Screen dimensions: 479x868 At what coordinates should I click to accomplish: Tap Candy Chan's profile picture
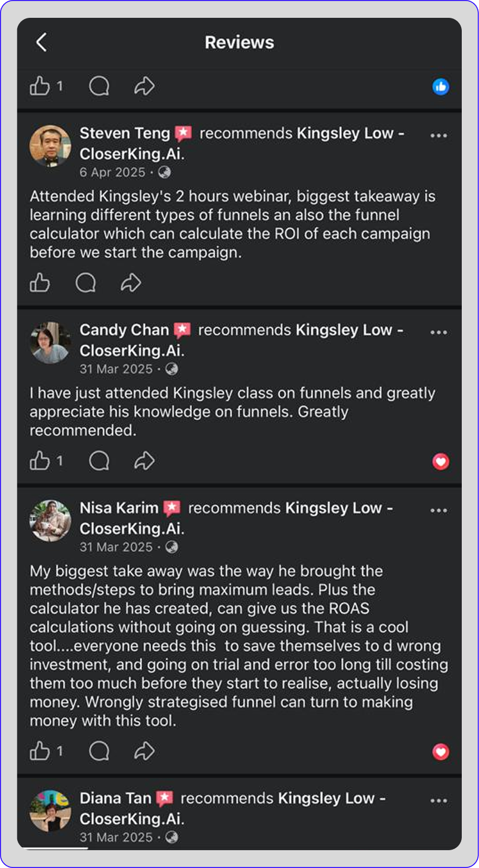pyautogui.click(x=51, y=343)
